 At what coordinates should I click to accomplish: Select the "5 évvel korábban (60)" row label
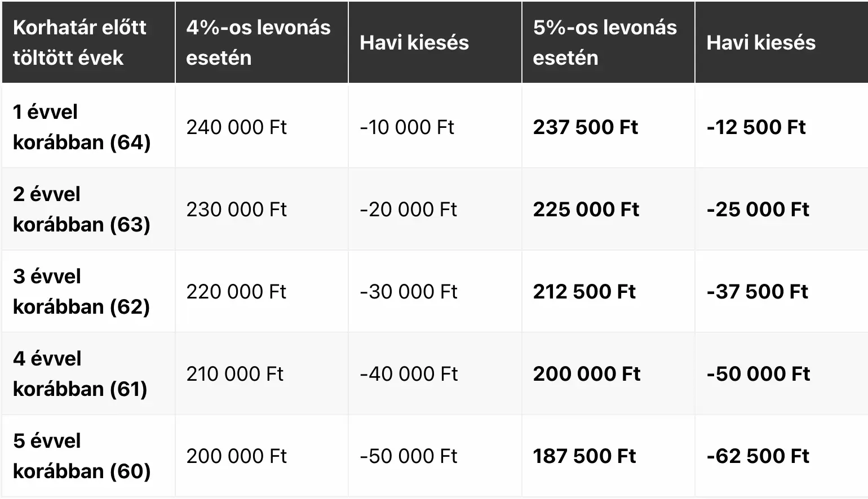82,456
